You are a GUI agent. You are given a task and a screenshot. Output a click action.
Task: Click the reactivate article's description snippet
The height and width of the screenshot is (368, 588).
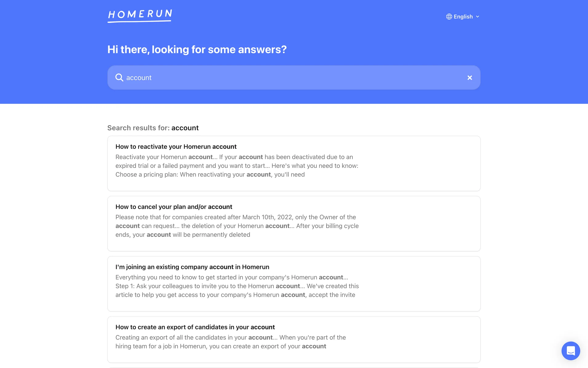[236, 166]
